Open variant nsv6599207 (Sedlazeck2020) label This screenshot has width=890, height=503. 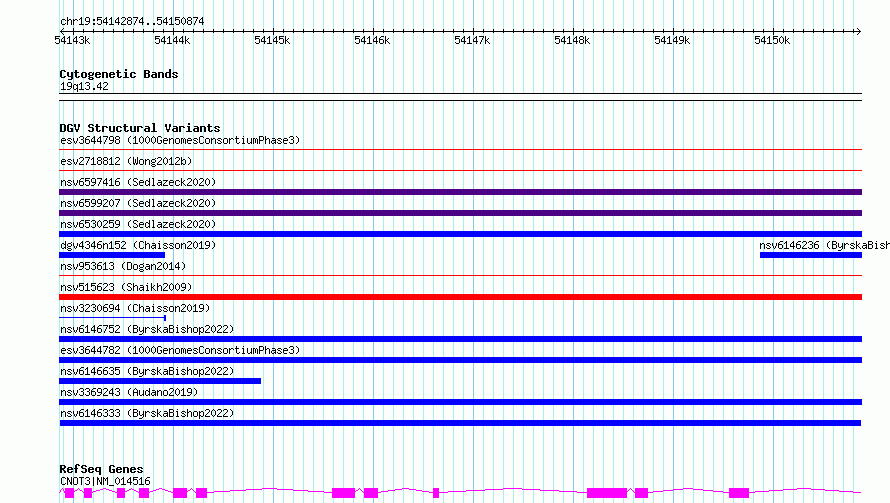138,203
